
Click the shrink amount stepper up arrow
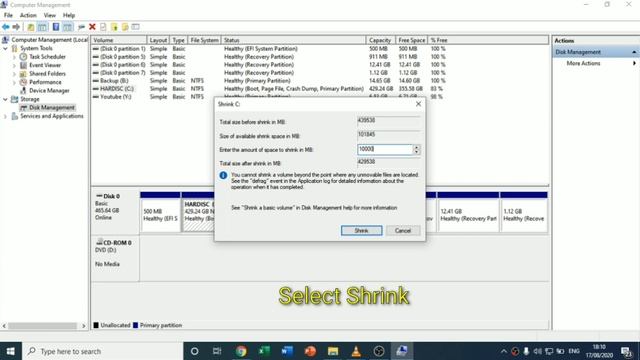[416, 147]
